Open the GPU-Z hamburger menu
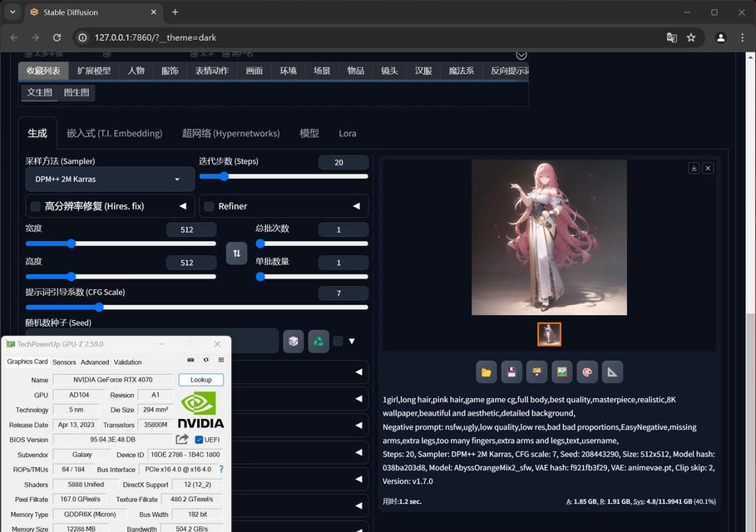 (x=221, y=360)
